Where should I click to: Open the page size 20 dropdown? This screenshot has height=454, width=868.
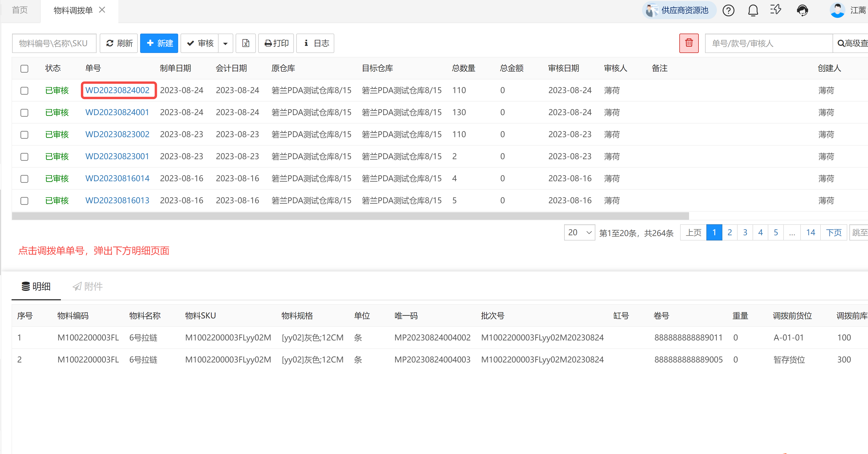tap(579, 232)
